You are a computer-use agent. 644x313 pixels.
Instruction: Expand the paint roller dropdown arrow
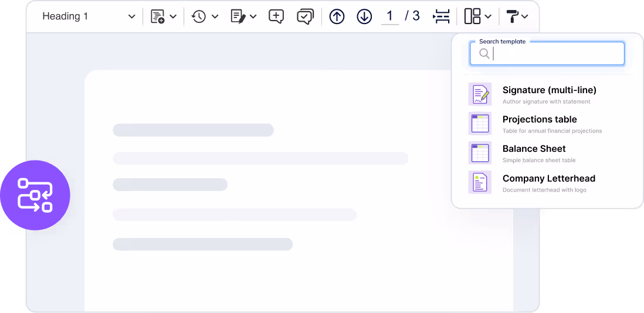[x=525, y=16]
